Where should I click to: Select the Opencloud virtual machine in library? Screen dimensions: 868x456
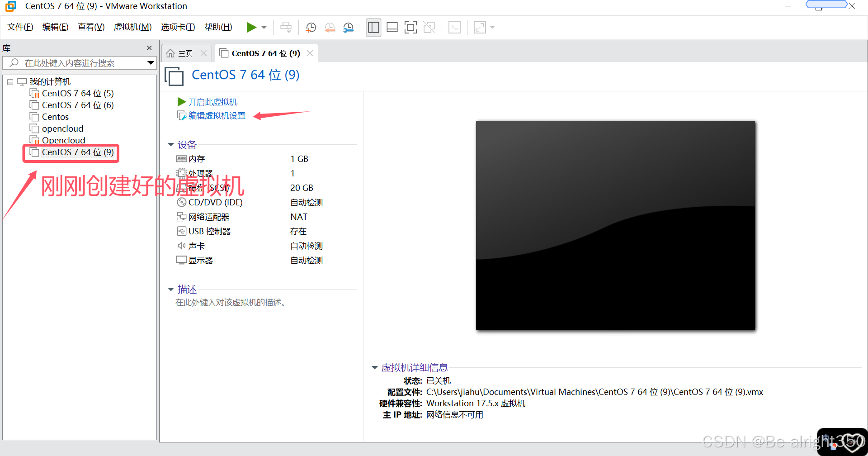(x=63, y=140)
